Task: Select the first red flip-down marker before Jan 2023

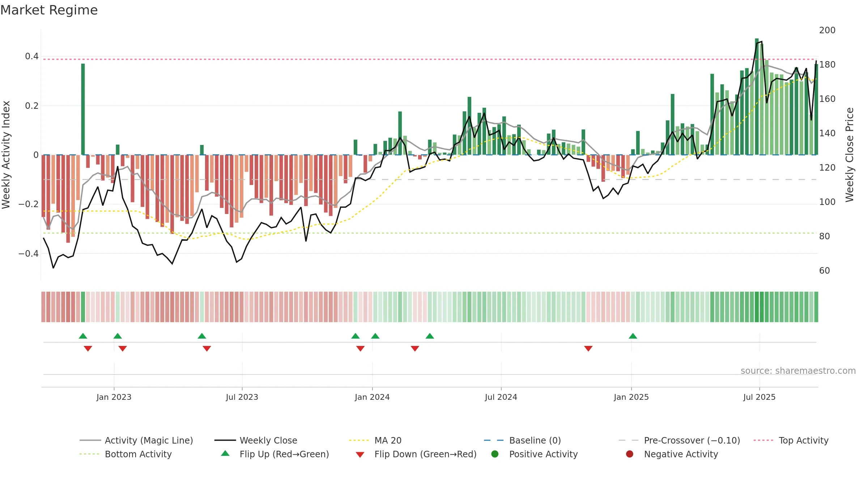Action: click(x=88, y=348)
